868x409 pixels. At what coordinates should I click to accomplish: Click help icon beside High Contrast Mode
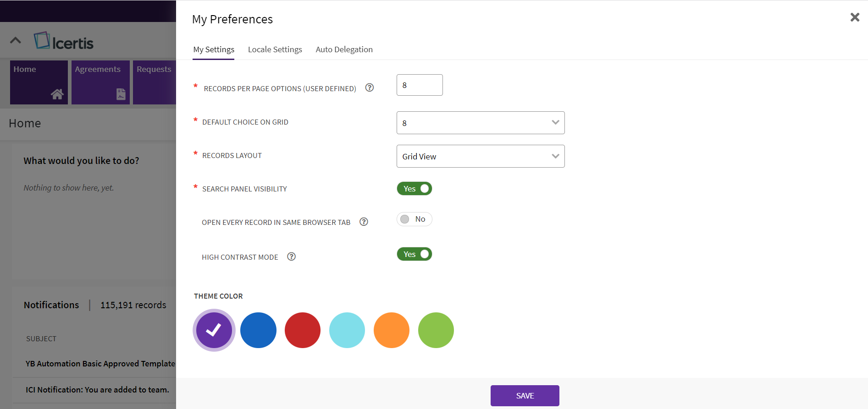click(x=291, y=256)
